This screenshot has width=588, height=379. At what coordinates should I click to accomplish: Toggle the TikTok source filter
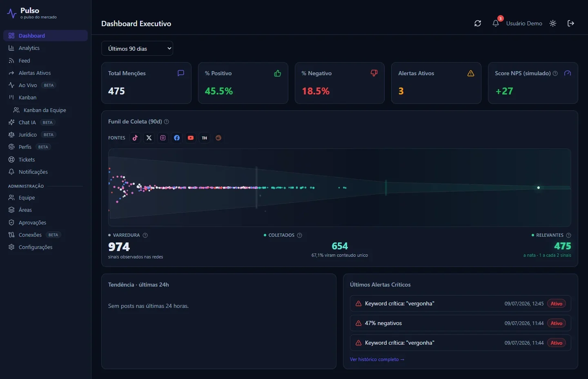click(135, 138)
